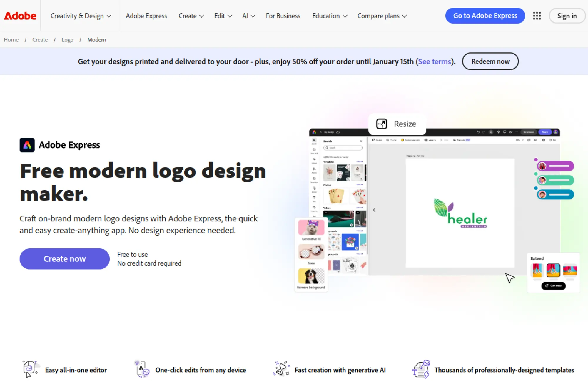Screen dimensions: 588x392
Task: Click the Undo icon in the editor header
Action: 478,132
